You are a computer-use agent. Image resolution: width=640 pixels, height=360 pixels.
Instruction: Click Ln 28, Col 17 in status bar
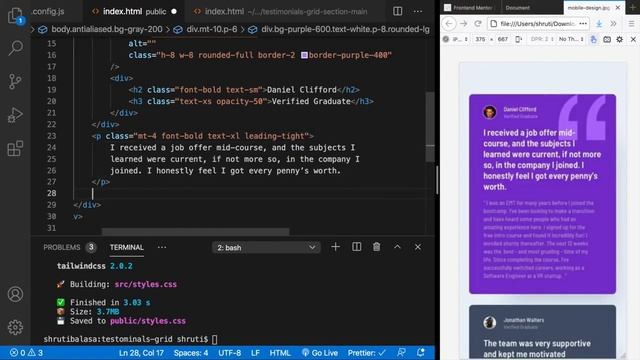tap(141, 353)
